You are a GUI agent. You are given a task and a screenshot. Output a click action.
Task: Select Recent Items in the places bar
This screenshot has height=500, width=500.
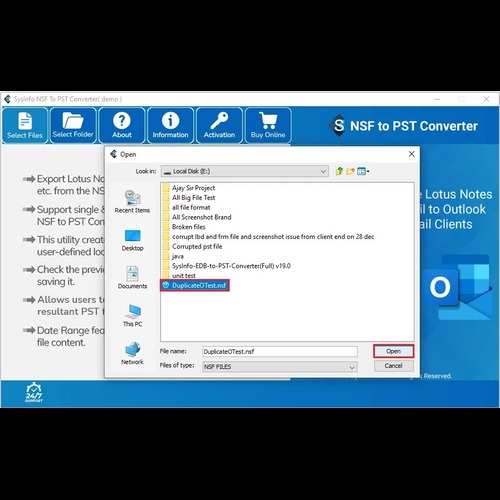point(132,201)
